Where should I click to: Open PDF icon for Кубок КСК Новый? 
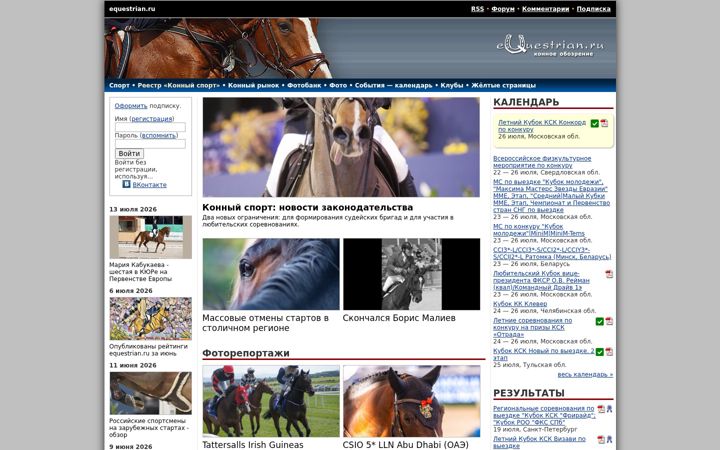[609, 352]
